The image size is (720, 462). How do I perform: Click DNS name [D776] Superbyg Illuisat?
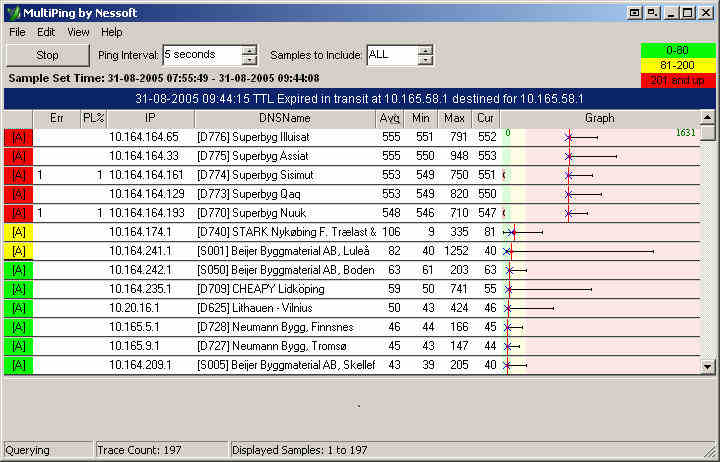(253, 137)
